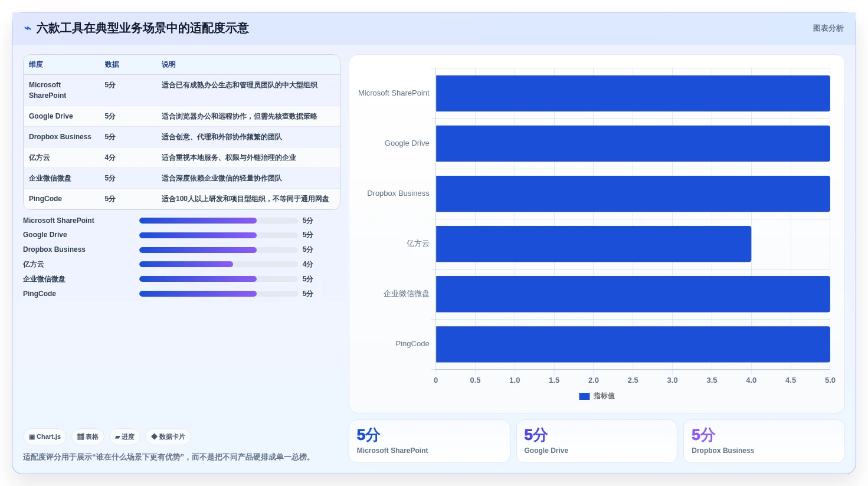Select the 亿方云 table row name

pos(40,157)
